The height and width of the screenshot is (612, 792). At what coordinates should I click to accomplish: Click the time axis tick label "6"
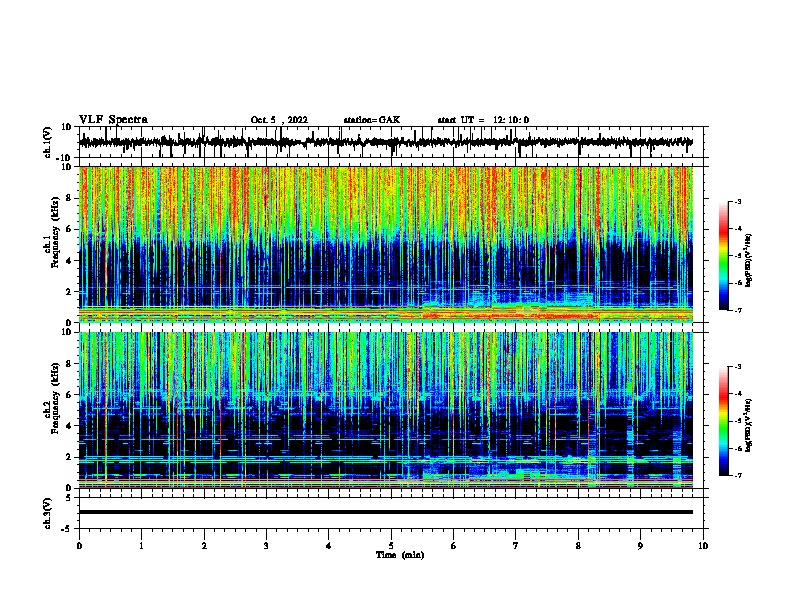point(454,546)
